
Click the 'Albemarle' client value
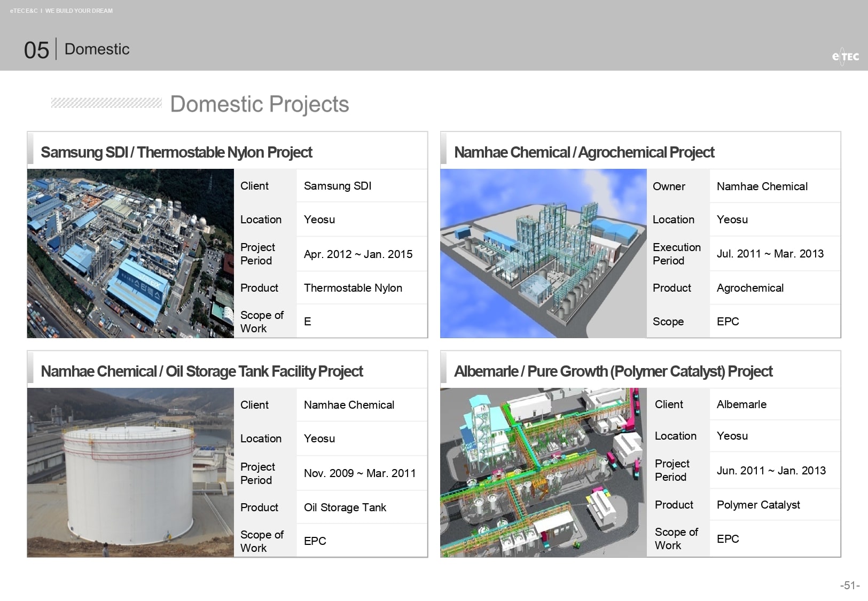(741, 404)
